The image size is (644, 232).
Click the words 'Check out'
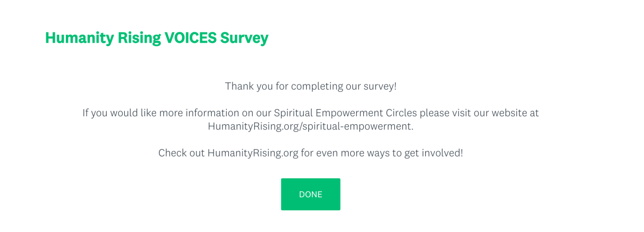[181, 153]
